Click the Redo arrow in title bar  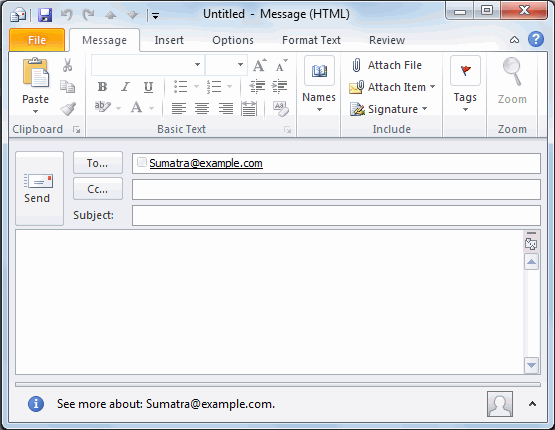pos(88,15)
